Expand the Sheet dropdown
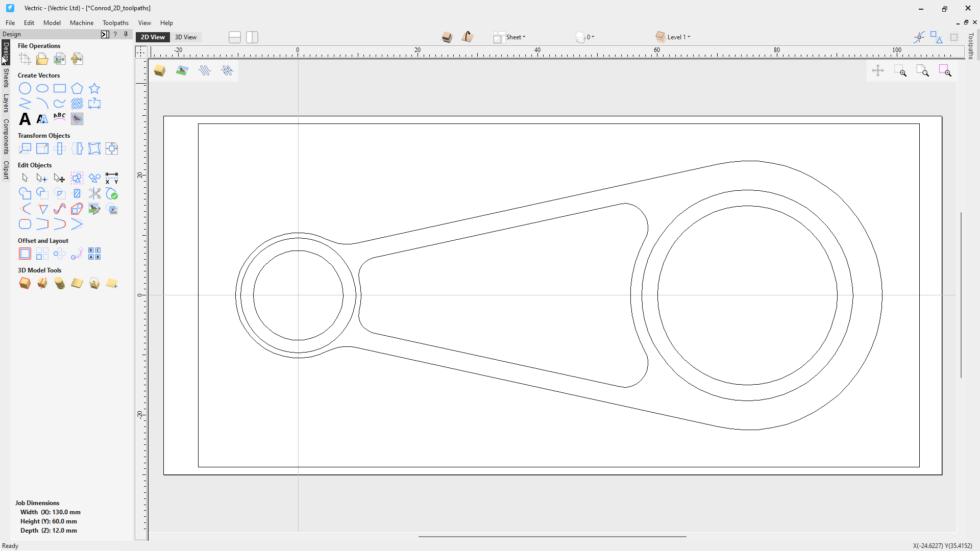This screenshot has width=980, height=551. click(x=516, y=37)
